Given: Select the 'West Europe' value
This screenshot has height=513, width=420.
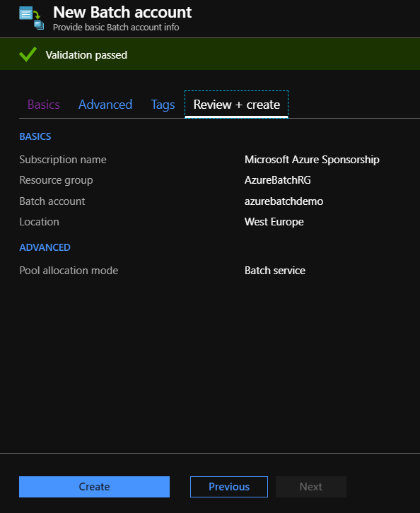Looking at the screenshot, I should 274,222.
